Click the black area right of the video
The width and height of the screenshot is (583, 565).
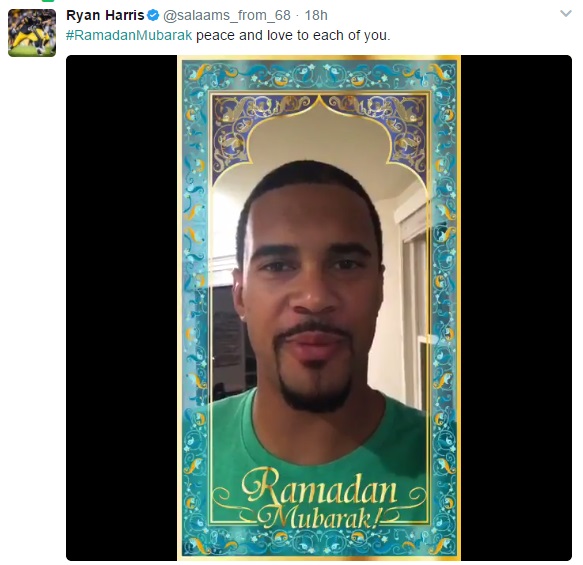[516, 308]
